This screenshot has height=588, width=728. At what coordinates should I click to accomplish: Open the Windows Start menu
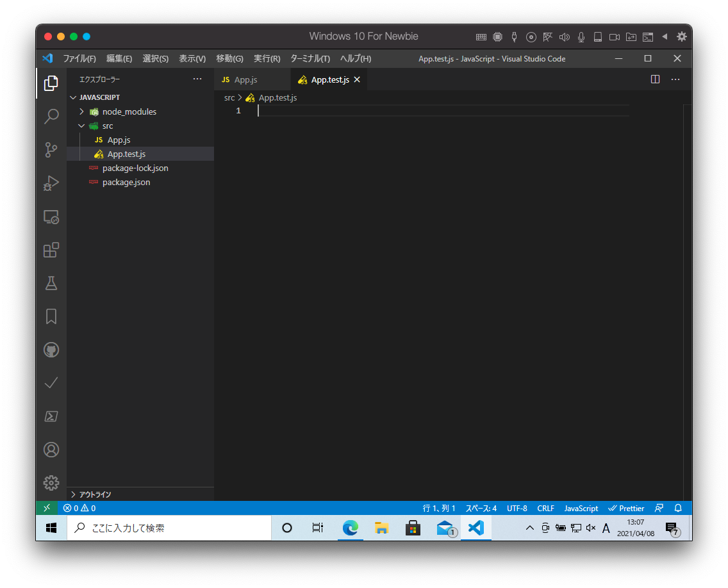pos(51,528)
